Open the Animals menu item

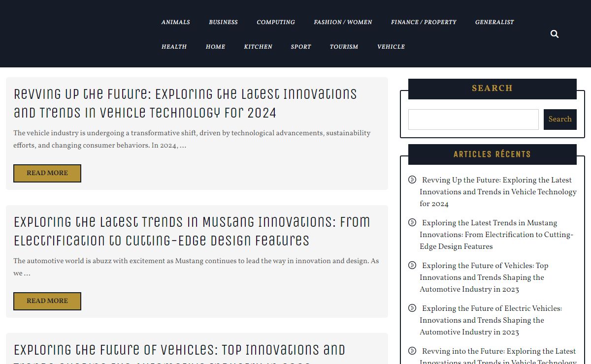click(175, 22)
